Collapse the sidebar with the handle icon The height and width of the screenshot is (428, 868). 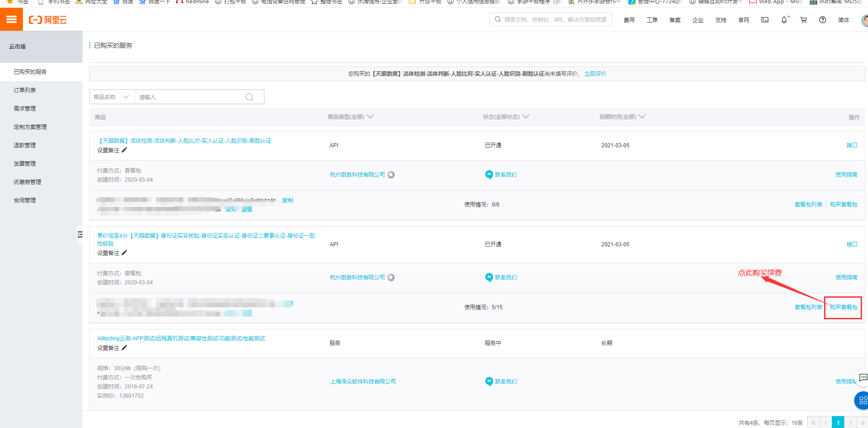80,235
